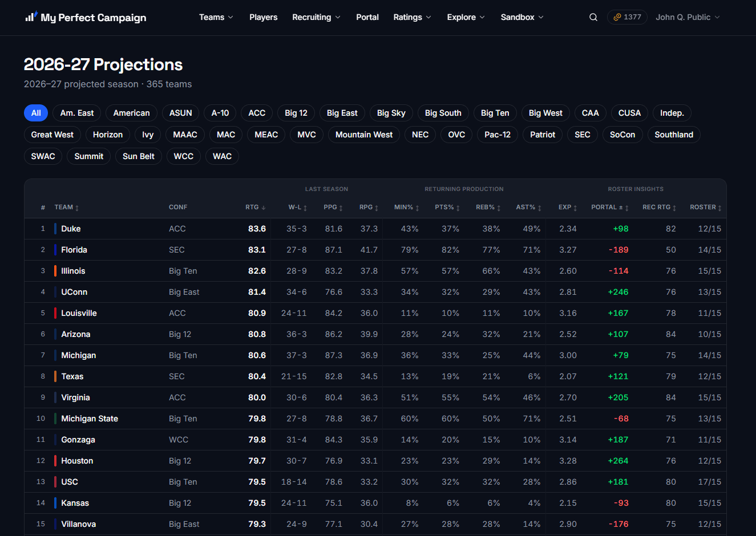Filter by Am. East conference
The height and width of the screenshot is (536, 756).
click(x=77, y=113)
